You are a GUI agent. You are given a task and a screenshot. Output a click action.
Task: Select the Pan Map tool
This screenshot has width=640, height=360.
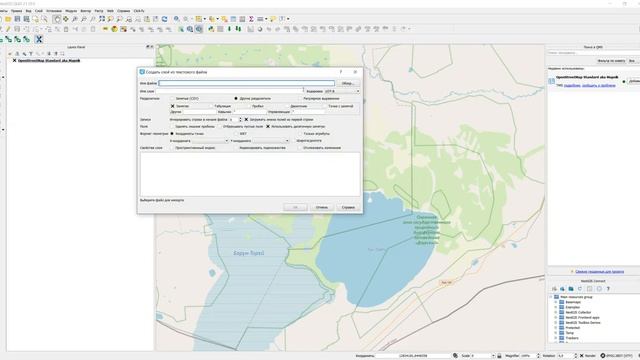(x=57, y=19)
